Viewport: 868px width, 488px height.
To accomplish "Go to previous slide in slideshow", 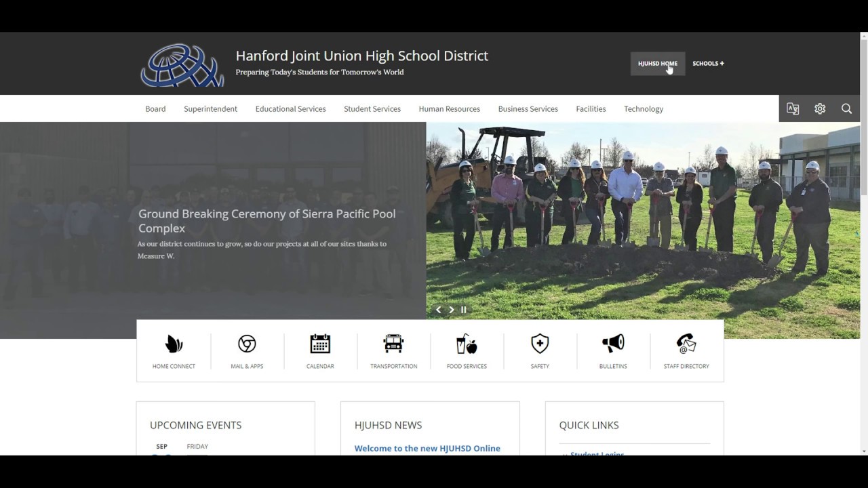I will point(439,310).
